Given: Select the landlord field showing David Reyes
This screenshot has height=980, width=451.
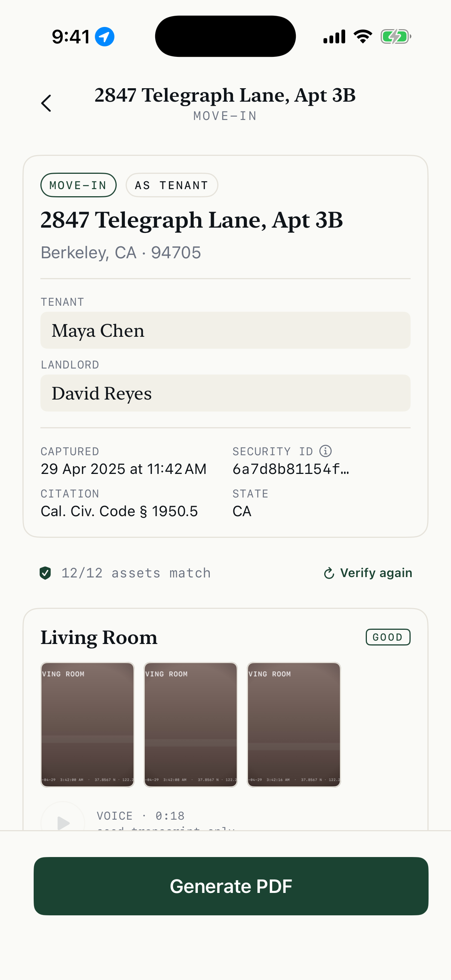Looking at the screenshot, I should 225,393.
